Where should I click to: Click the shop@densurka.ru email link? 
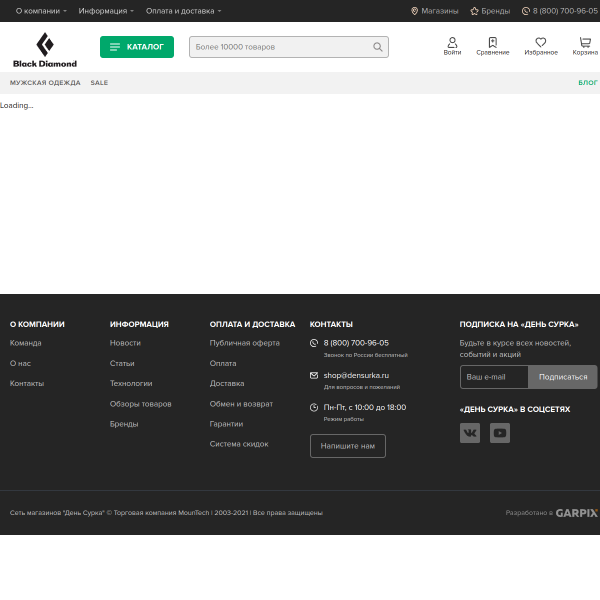pos(356,375)
